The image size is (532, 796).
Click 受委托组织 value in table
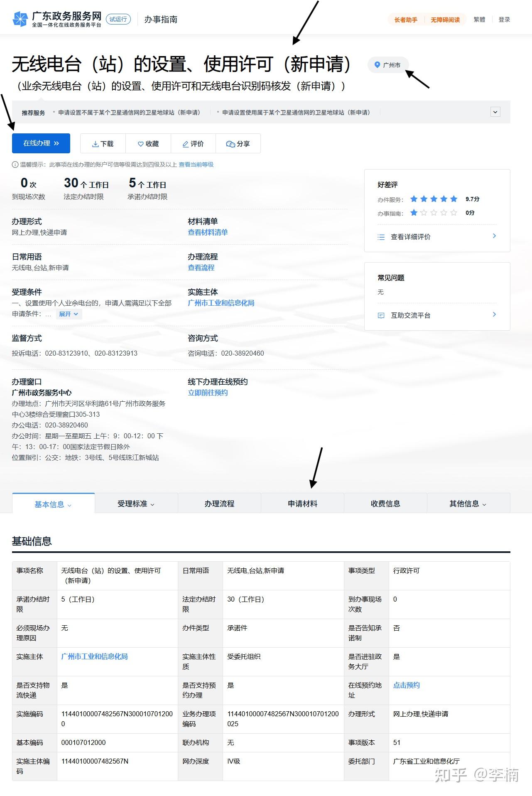[244, 656]
